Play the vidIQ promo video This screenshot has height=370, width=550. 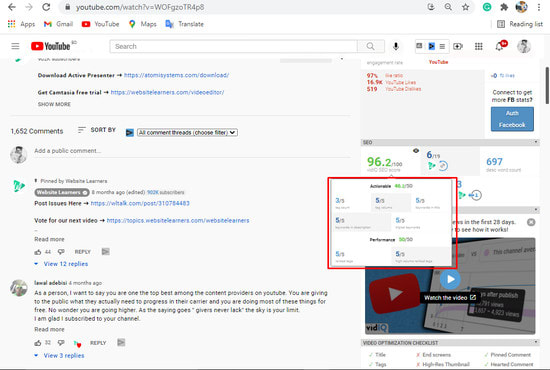tap(450, 279)
